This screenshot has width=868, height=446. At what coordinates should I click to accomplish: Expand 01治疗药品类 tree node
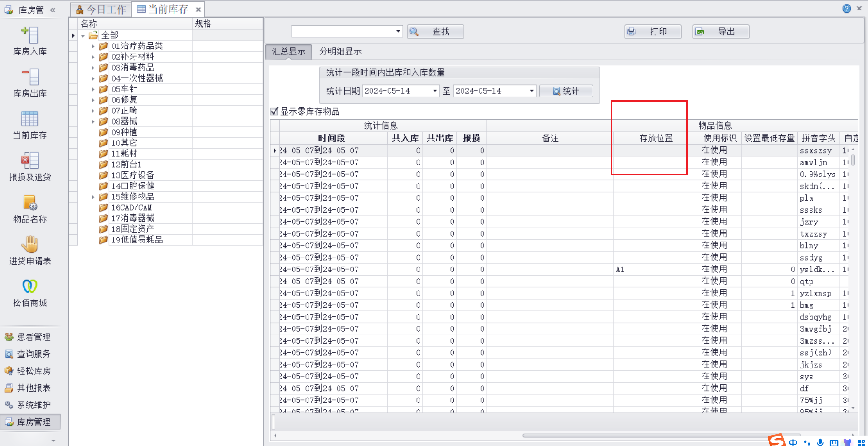pos(93,46)
